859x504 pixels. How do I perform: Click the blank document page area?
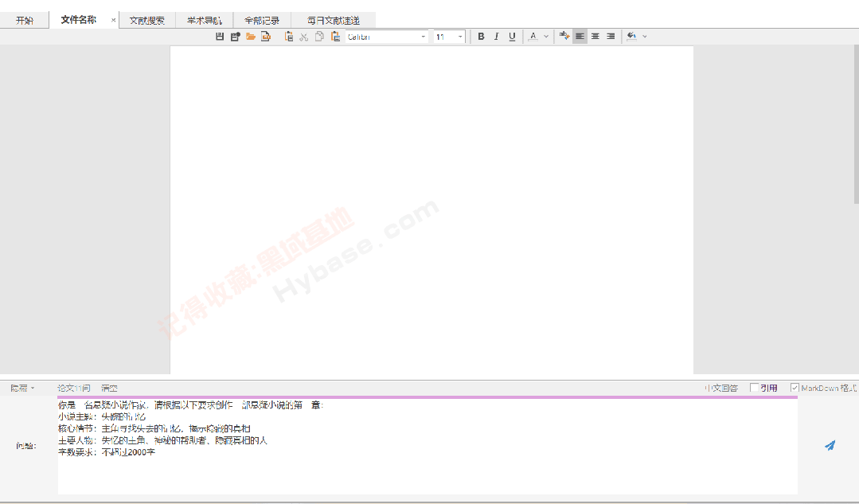431,210
